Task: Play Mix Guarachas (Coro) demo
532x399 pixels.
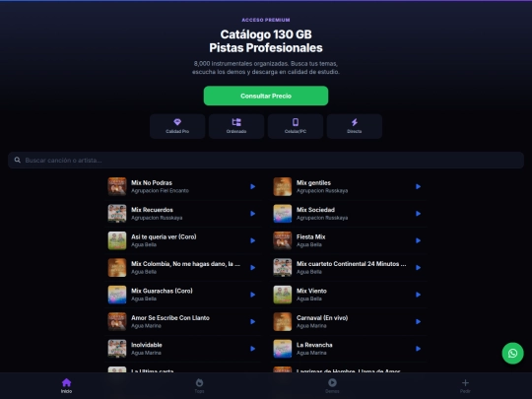Action: pyautogui.click(x=253, y=295)
